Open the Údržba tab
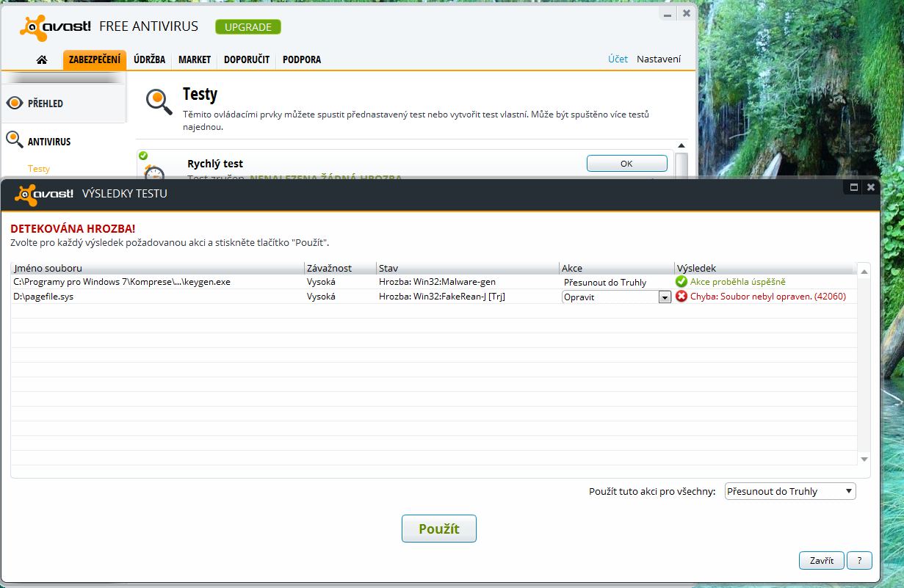This screenshot has height=588, width=904. pos(149,59)
